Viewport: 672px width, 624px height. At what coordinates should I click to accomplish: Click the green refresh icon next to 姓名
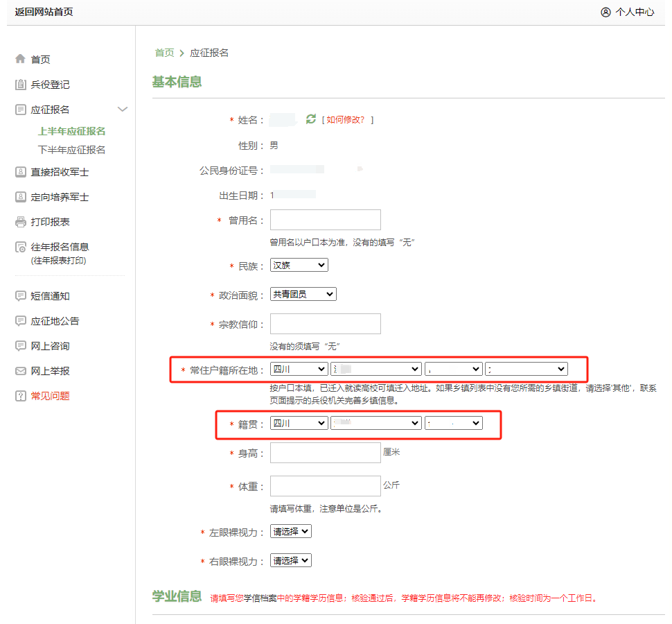[311, 119]
